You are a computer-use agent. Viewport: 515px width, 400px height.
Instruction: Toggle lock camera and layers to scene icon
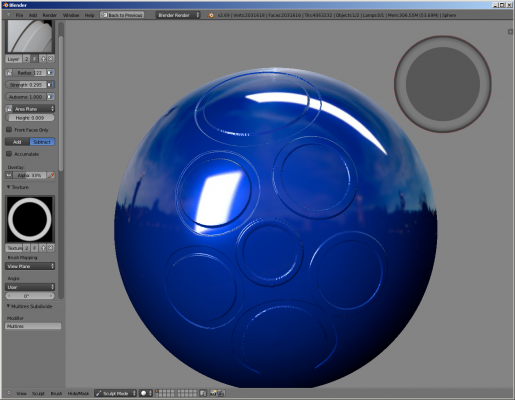coord(203,393)
